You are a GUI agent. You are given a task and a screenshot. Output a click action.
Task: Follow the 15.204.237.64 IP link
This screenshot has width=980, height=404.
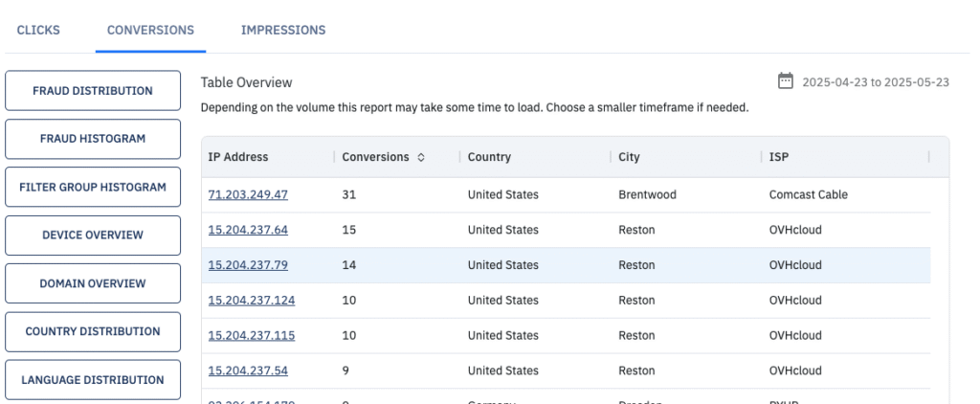coord(248,230)
